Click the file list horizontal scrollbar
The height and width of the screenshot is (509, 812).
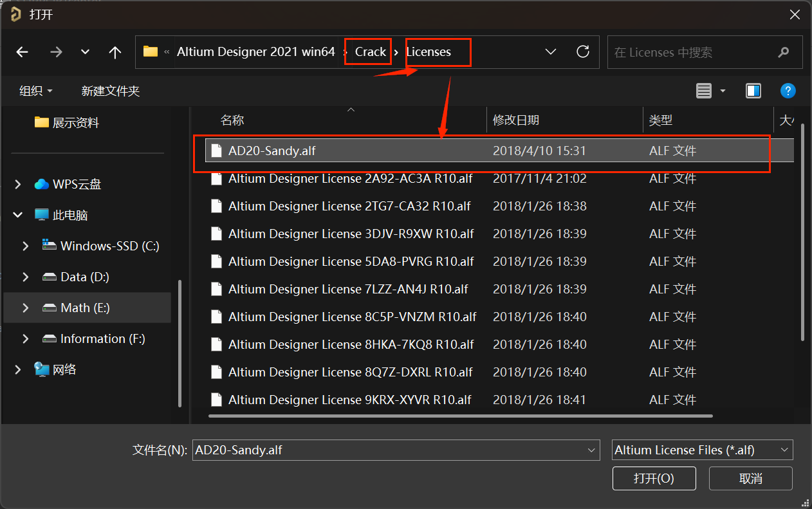coord(461,416)
